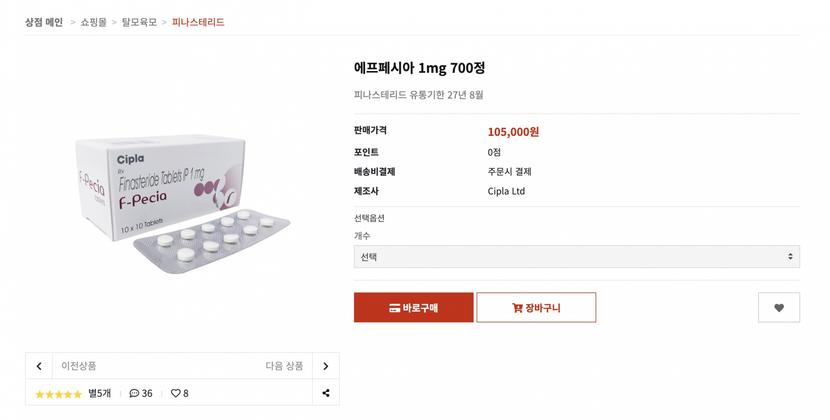Screen dimensions: 830x420
Task: Open the 개수 선택 dropdown
Action: click(x=576, y=257)
